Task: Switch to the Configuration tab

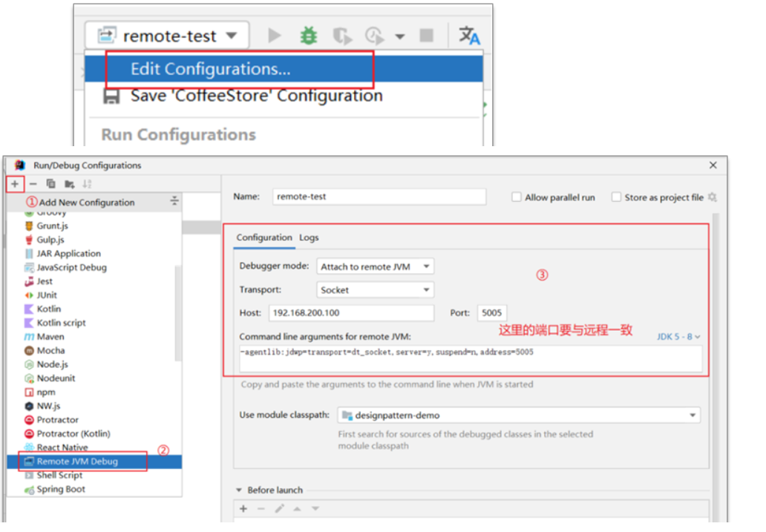Action: click(x=263, y=237)
